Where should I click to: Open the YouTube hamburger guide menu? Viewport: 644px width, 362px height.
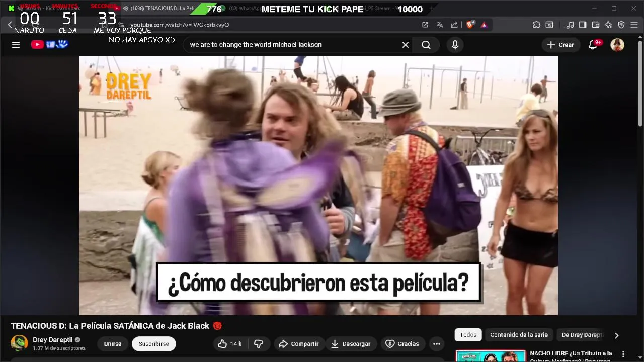click(16, 45)
